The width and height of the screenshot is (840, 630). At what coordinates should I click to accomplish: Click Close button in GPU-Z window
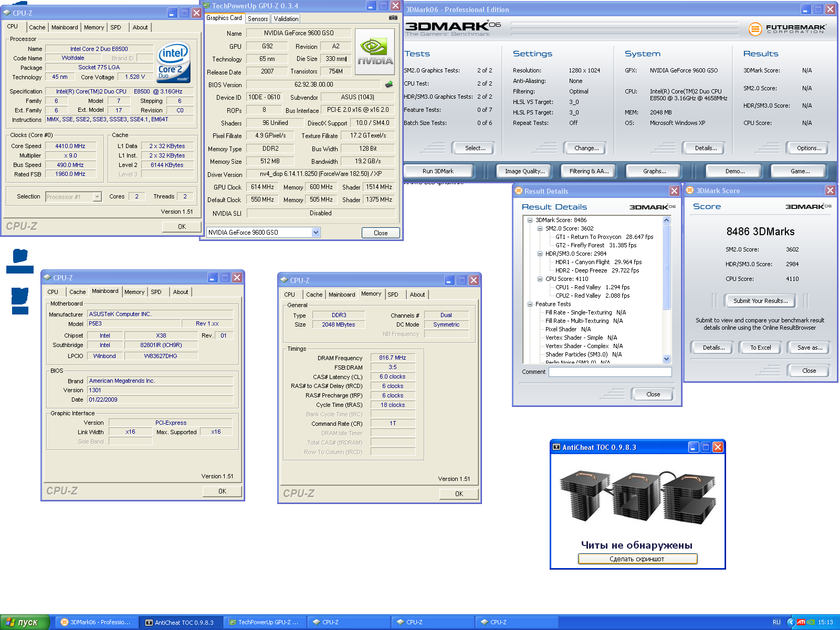coord(381,233)
